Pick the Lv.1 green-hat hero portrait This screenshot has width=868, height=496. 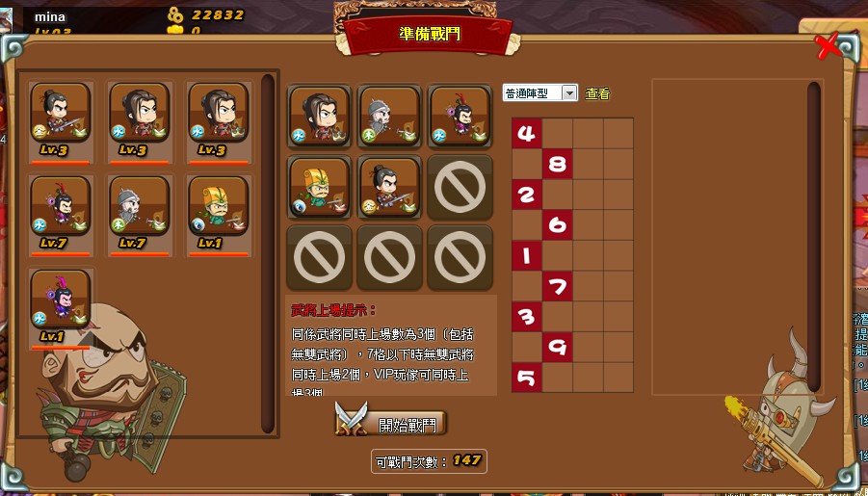218,206
